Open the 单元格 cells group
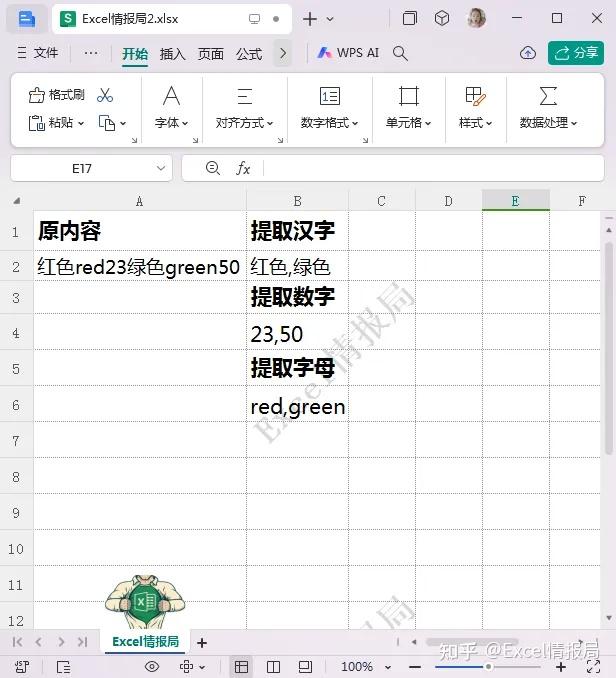616x678 pixels. (x=409, y=107)
